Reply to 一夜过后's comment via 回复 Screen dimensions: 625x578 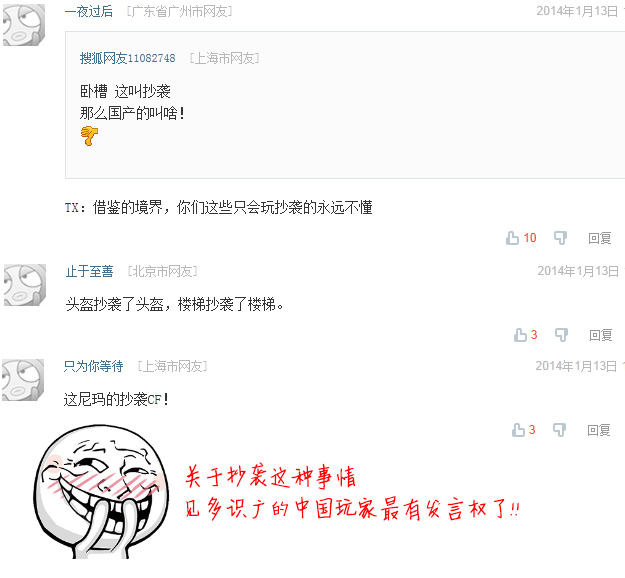(x=599, y=238)
